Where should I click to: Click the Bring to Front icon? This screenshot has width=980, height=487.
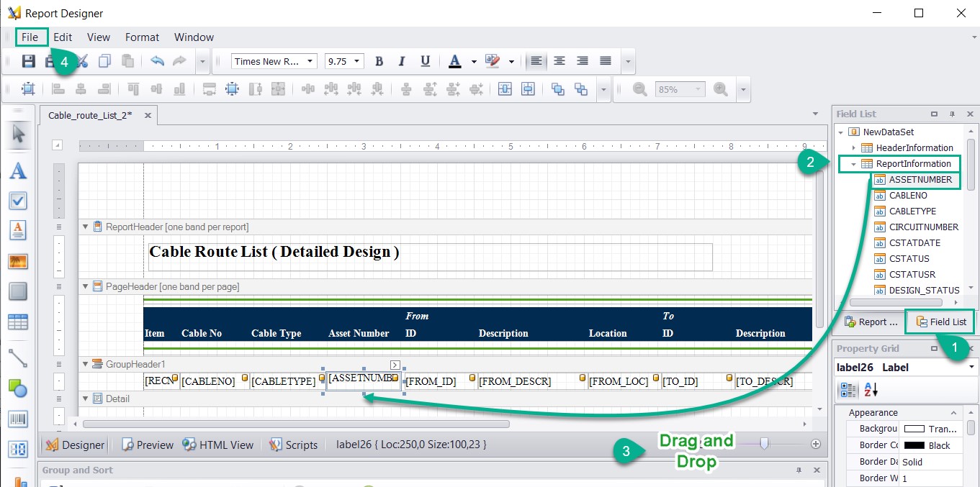pyautogui.click(x=558, y=89)
